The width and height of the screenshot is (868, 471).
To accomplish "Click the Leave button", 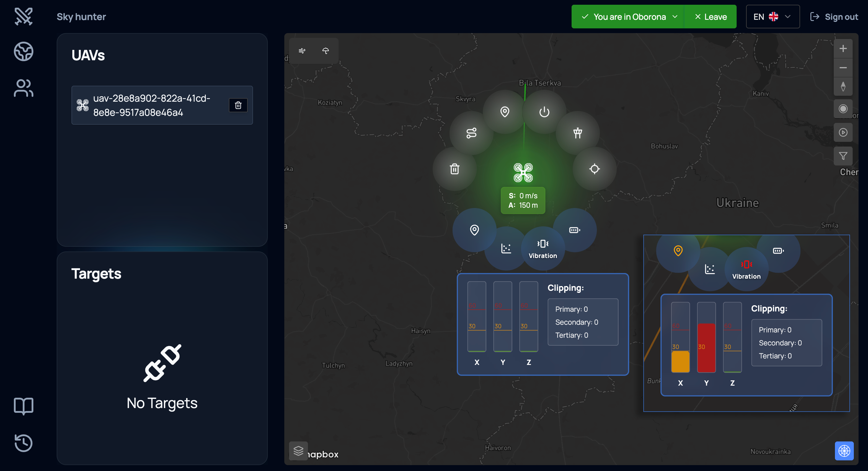I will click(711, 17).
